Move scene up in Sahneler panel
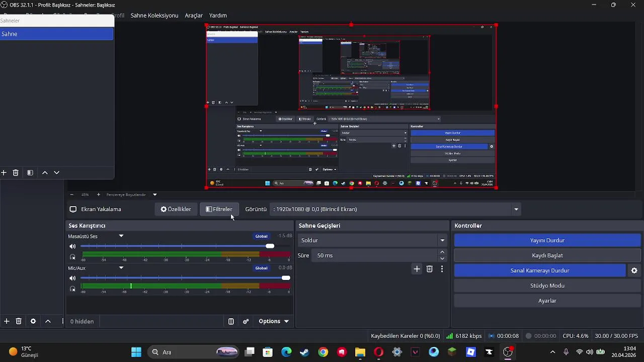Screen dimensions: 644x362 pos(45,172)
